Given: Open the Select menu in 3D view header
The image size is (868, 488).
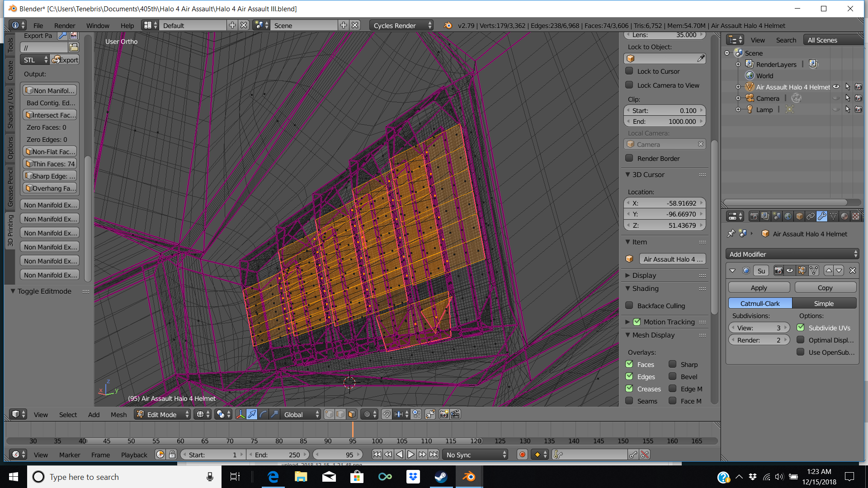Looking at the screenshot, I should 68,414.
